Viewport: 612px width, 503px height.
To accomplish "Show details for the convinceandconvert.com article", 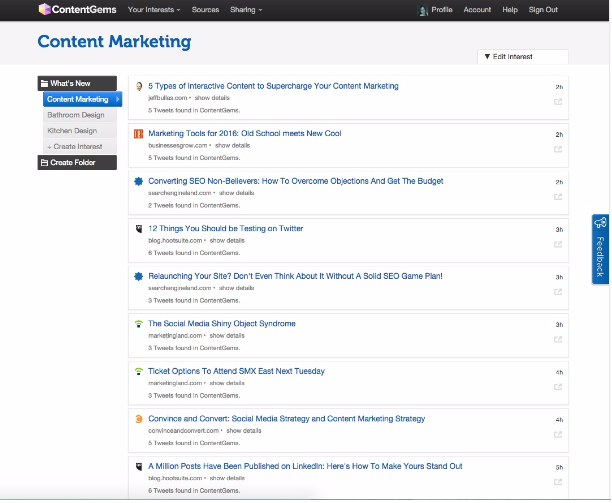I will click(x=244, y=431).
